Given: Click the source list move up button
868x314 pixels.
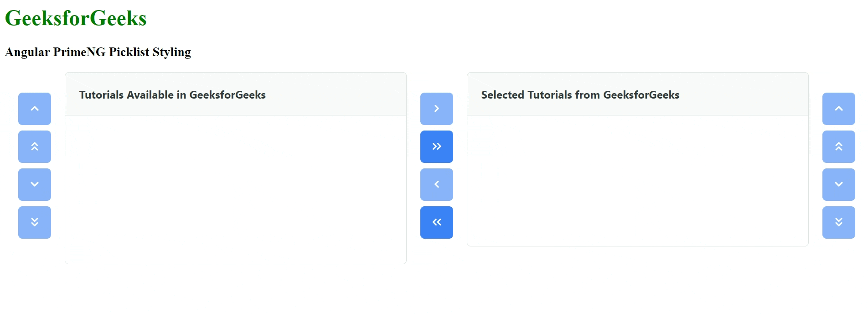Looking at the screenshot, I should pyautogui.click(x=35, y=109).
